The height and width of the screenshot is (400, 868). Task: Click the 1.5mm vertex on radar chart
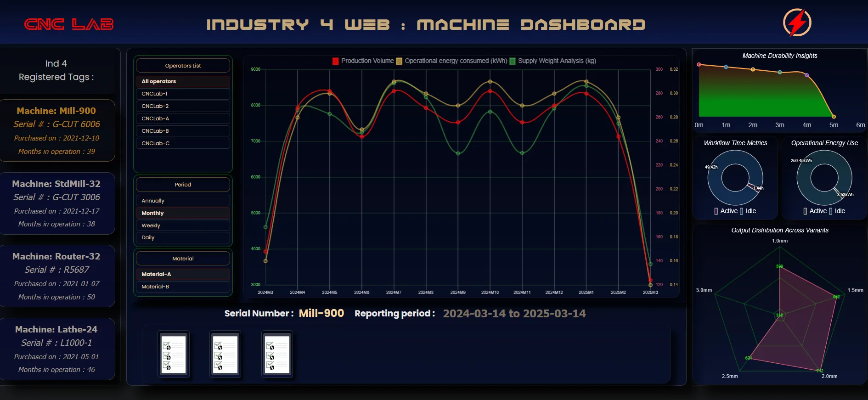pyautogui.click(x=836, y=297)
